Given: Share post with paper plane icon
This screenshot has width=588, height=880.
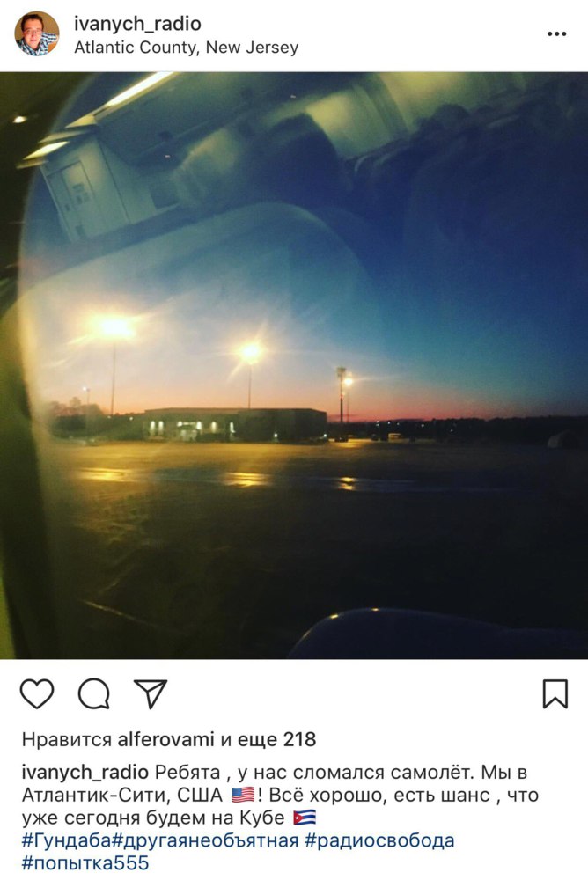Looking at the screenshot, I should (x=150, y=694).
